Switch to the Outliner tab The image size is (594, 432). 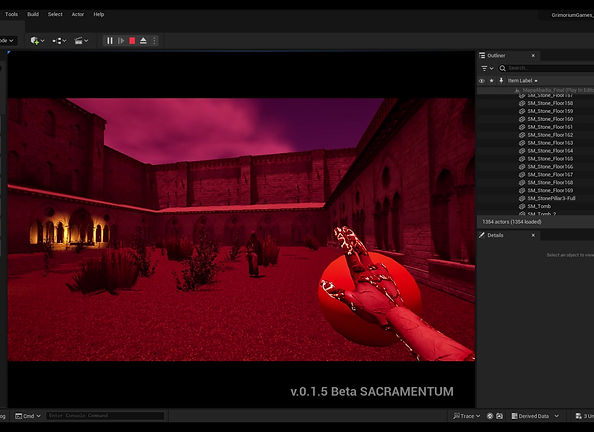click(496, 56)
